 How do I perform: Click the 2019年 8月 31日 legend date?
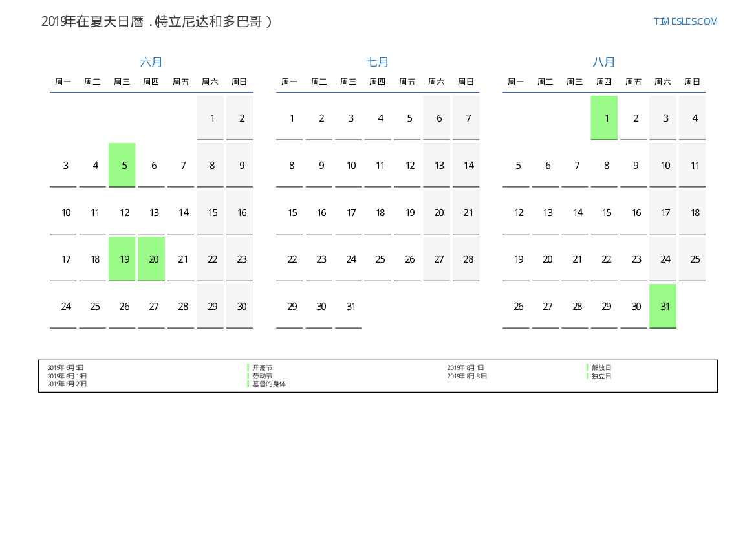[467, 376]
